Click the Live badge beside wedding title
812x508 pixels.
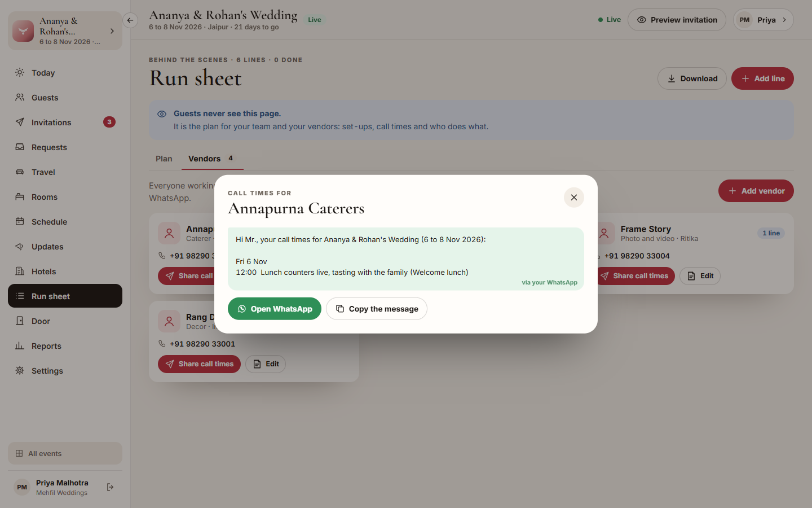point(315,20)
